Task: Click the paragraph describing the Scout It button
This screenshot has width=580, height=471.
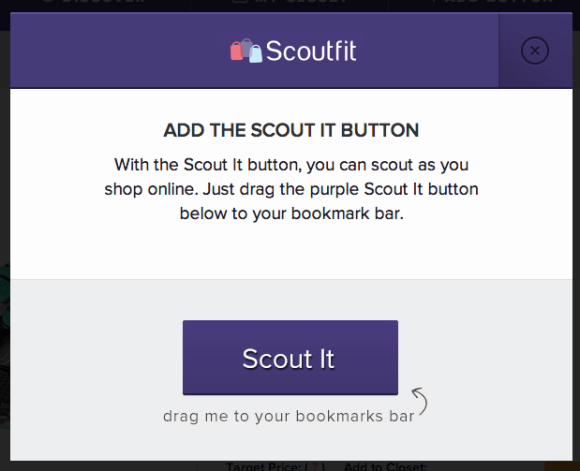Action: 291,189
